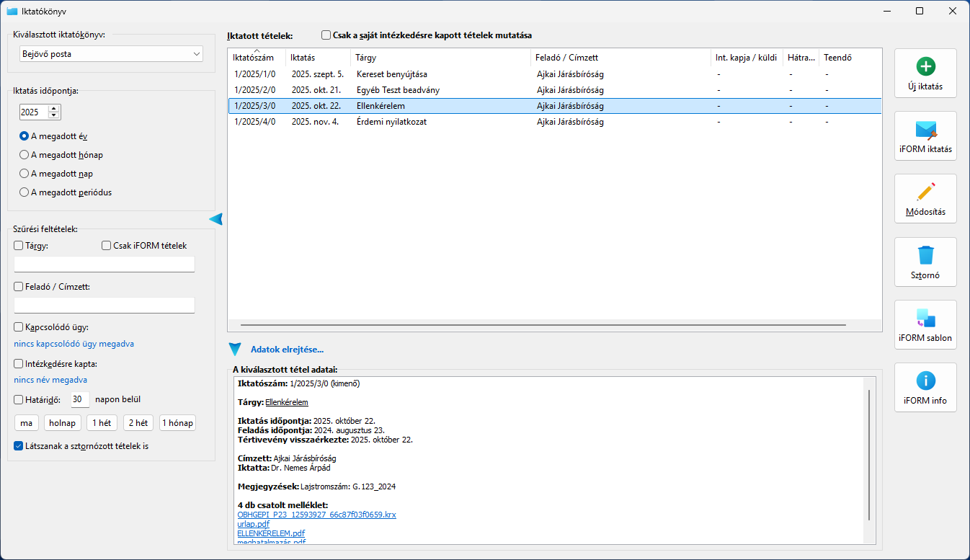Collapse left panel with blue arrow
Image resolution: width=970 pixels, height=560 pixels.
coord(215,219)
